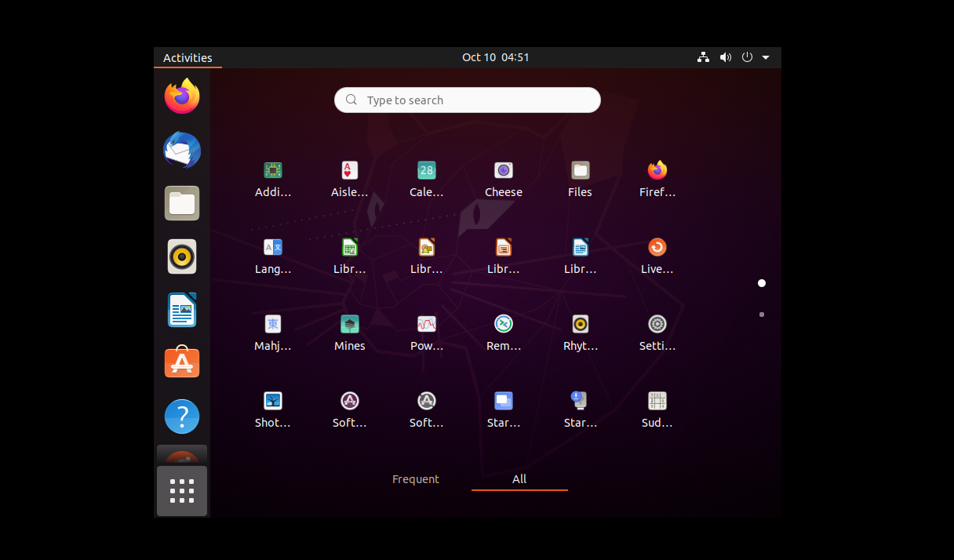Open Thunderbird Mail from the dock

pyautogui.click(x=182, y=150)
